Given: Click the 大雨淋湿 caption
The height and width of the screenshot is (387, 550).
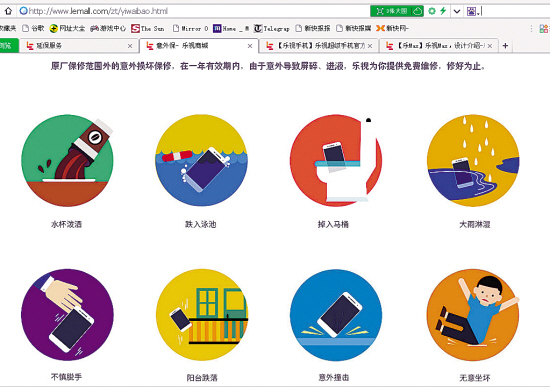Looking at the screenshot, I should (x=475, y=224).
